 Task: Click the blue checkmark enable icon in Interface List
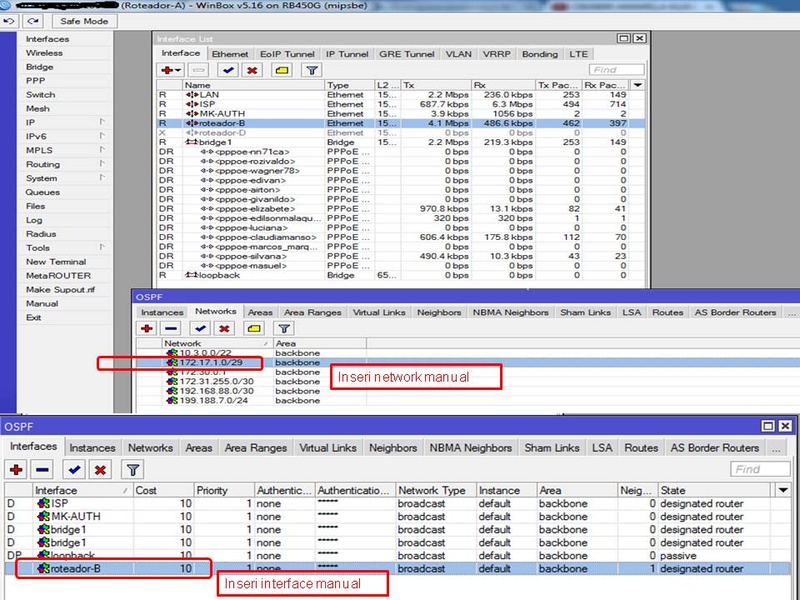[228, 70]
